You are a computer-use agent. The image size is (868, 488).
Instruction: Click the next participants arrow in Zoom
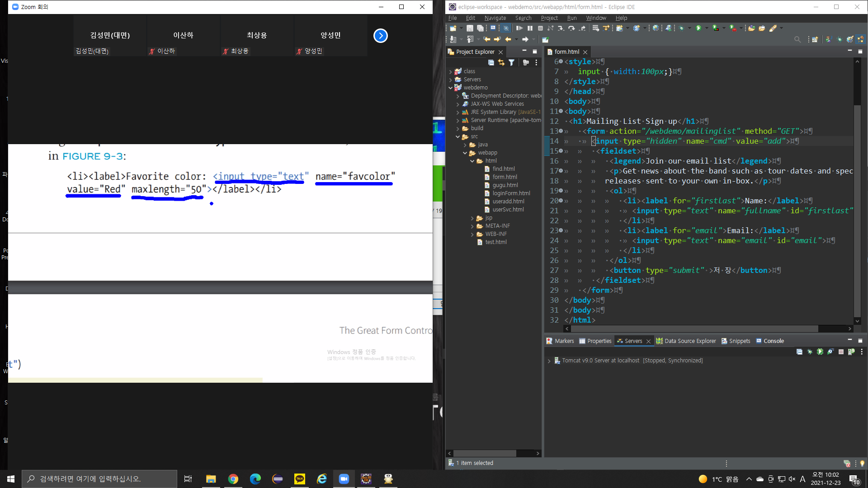coord(380,36)
